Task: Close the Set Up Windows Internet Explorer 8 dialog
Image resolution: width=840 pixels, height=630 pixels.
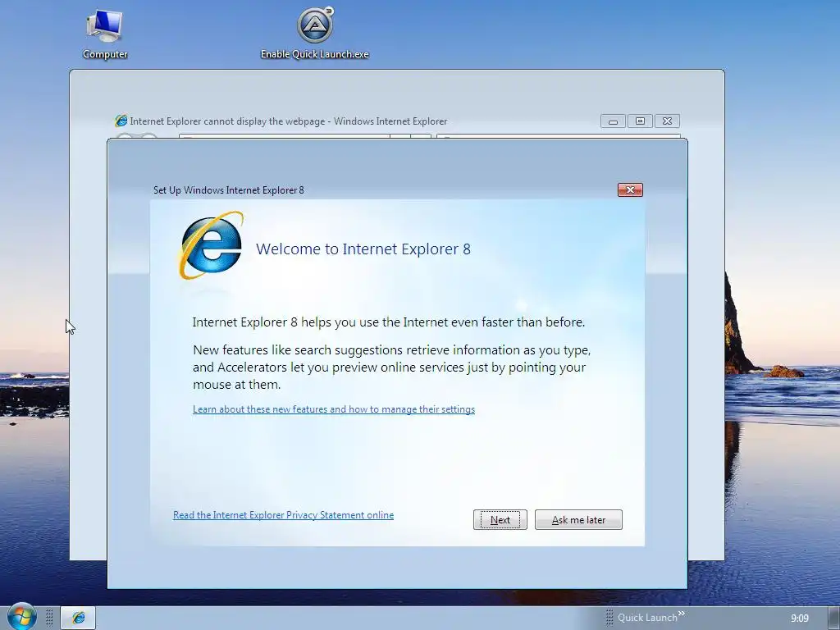Action: 630,189
